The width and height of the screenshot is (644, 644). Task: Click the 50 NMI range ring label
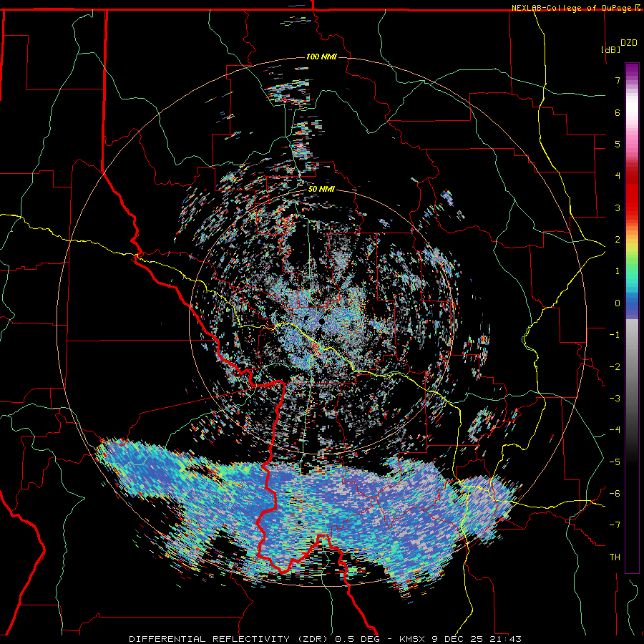(321, 190)
